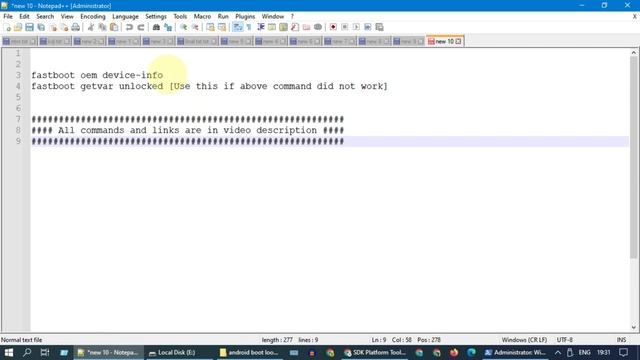Click the Paste clipboard toolbar icon
The width and height of the screenshot is (640, 360).
(114, 27)
